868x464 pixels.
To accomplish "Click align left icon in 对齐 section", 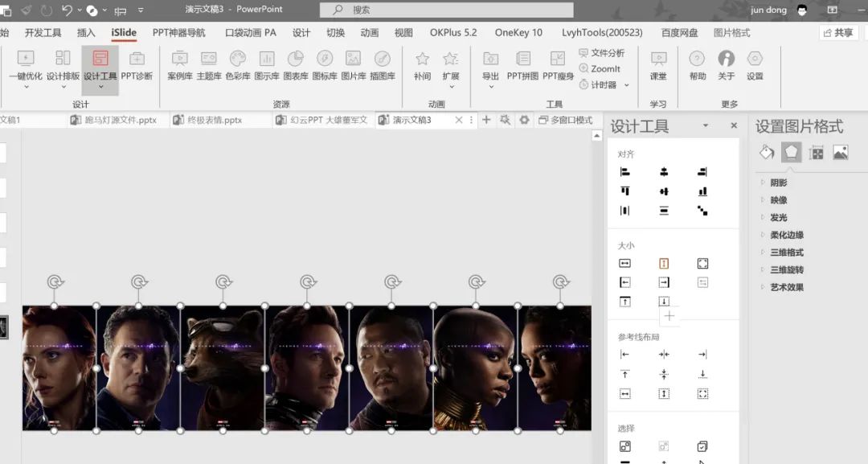I will [625, 172].
